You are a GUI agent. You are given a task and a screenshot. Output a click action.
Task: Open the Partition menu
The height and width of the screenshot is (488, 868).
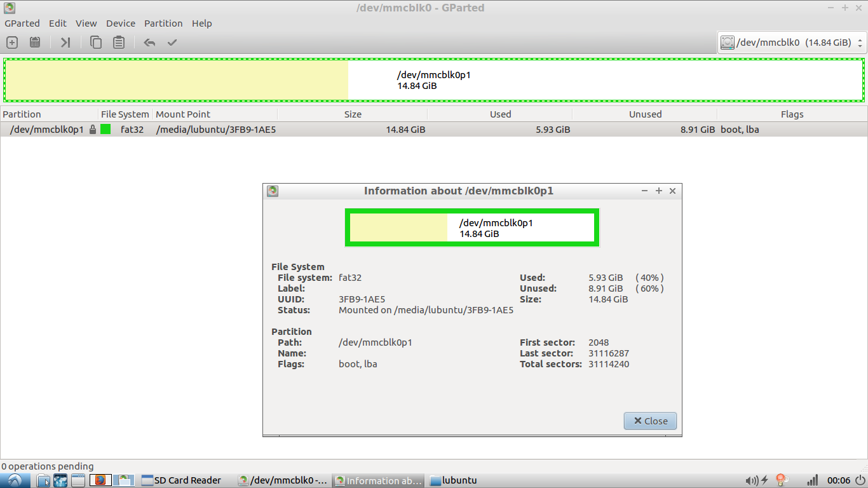click(x=163, y=24)
